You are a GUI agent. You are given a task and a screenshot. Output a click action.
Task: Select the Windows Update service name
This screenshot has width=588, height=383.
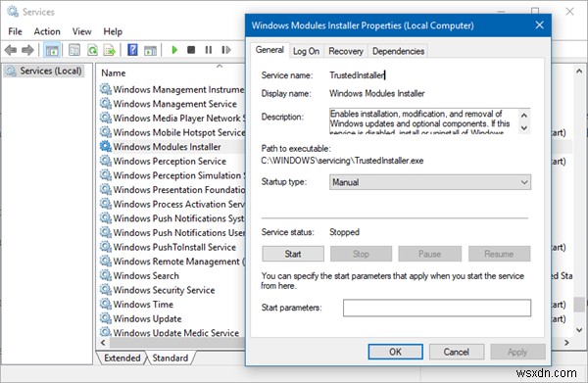click(147, 319)
